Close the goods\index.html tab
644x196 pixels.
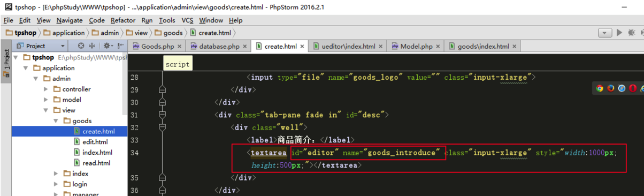pyautogui.click(x=515, y=47)
